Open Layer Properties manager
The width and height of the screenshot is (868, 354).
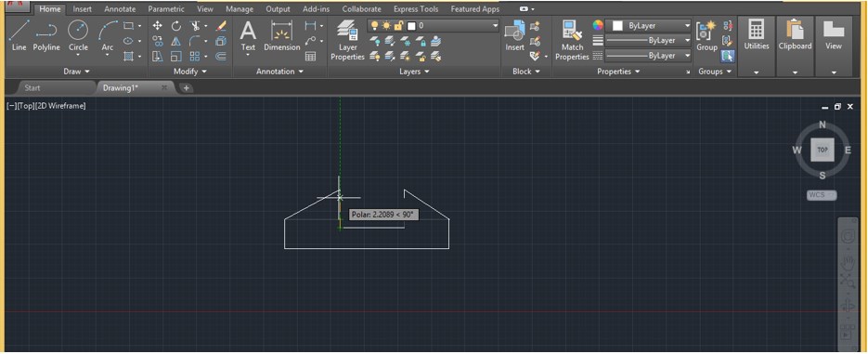coord(347,40)
